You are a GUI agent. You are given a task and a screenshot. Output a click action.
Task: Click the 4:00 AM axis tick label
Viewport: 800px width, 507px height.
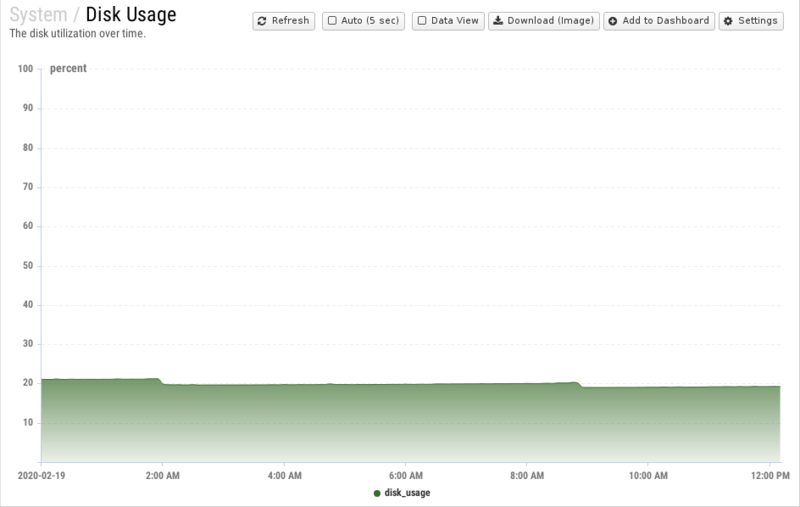point(284,475)
